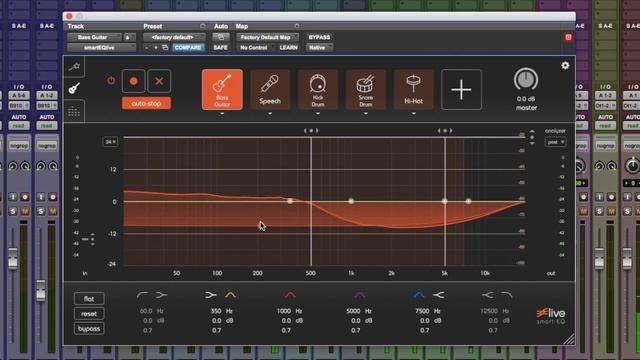Viewport: 640px width, 360px height.
Task: Open the Bass Guitar track selector
Action: click(x=94, y=37)
